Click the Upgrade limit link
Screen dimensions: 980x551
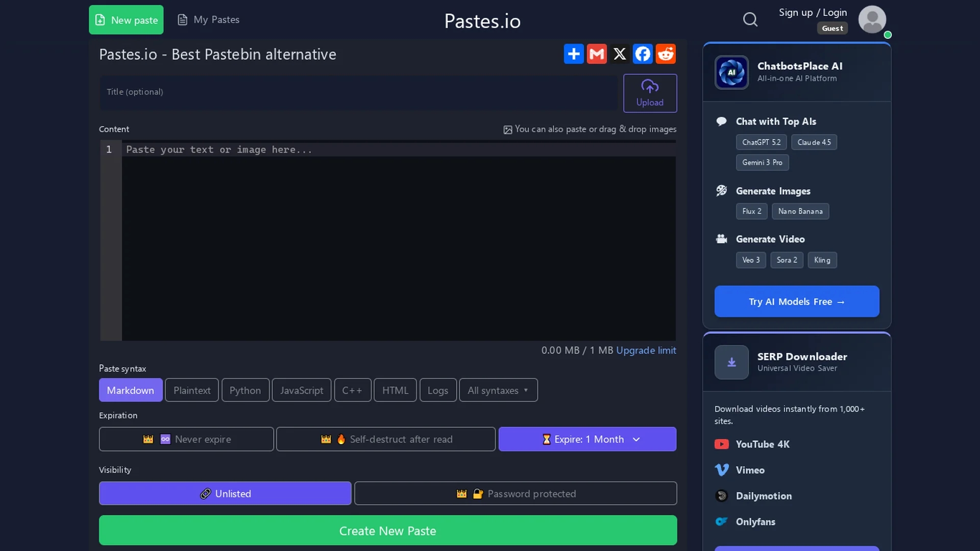[646, 350]
